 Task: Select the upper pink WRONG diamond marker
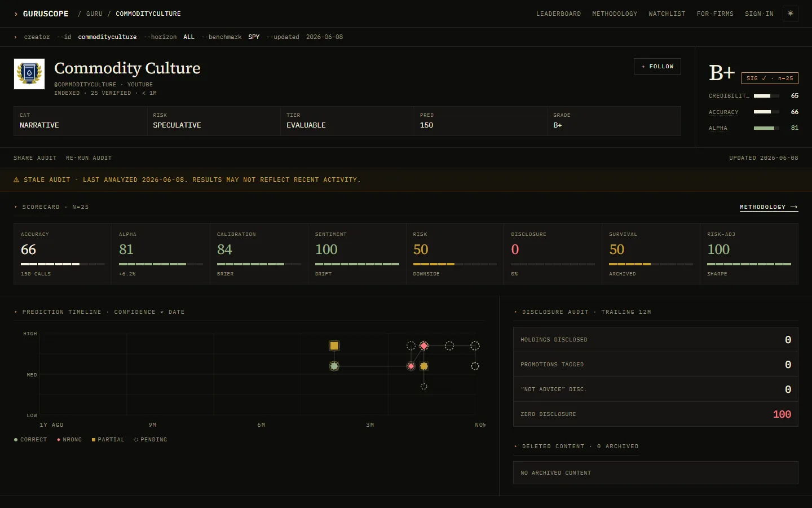point(424,345)
